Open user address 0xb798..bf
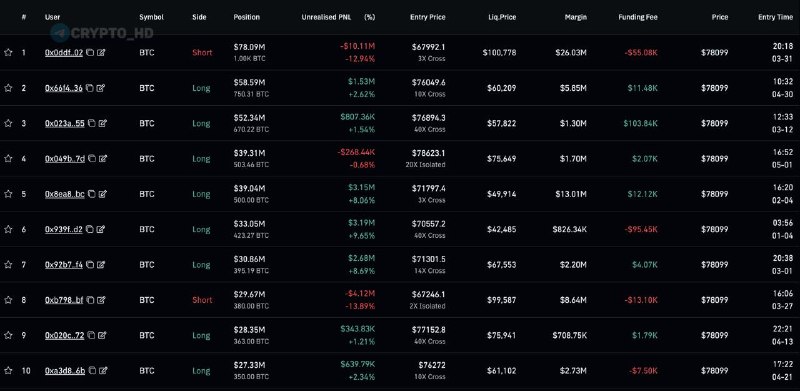Screen dimensions: 800x391 click(x=64, y=300)
